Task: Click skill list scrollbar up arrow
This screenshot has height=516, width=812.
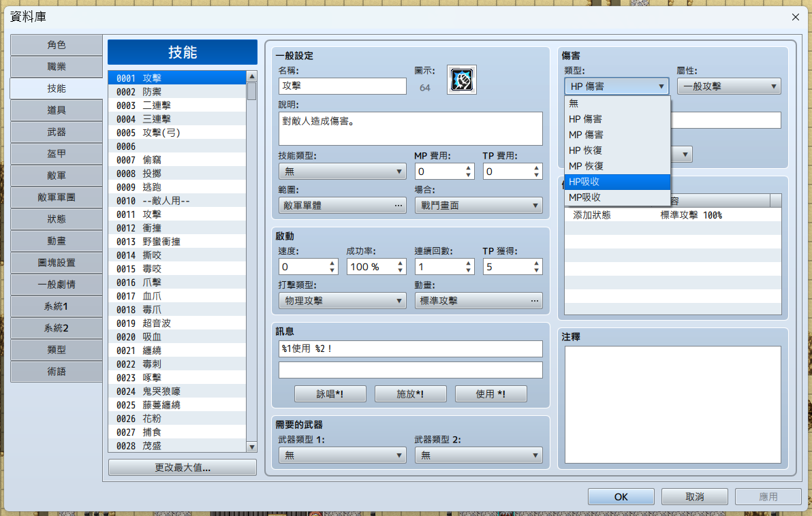Action: coord(251,76)
